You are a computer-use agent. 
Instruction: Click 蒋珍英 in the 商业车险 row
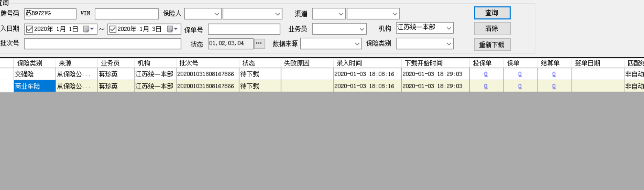108,86
